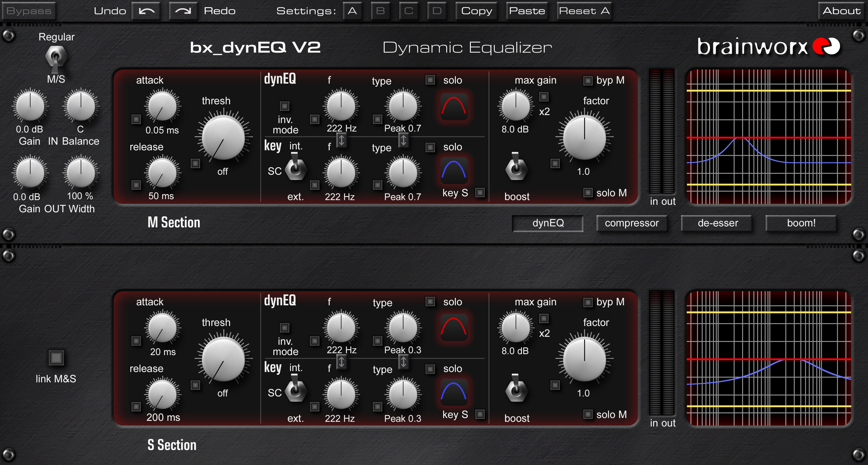
Task: Flip the SC int/ext switch in S Section
Action: tap(295, 388)
